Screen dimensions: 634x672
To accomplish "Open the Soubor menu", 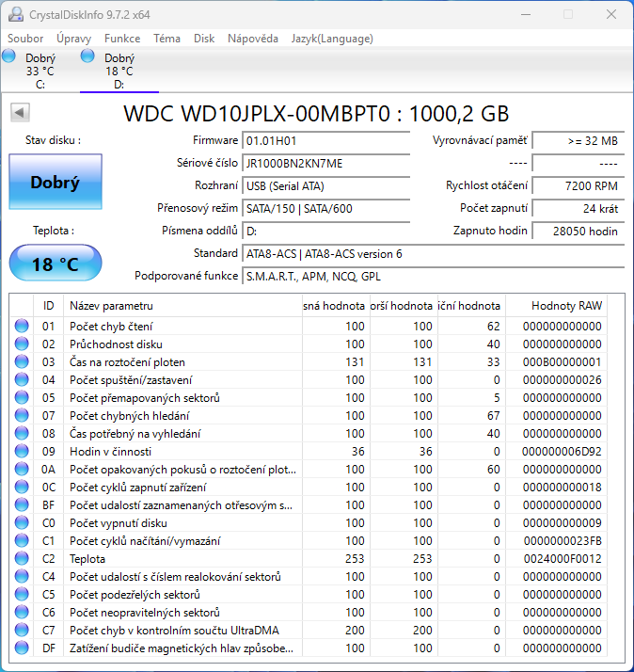I will point(25,39).
